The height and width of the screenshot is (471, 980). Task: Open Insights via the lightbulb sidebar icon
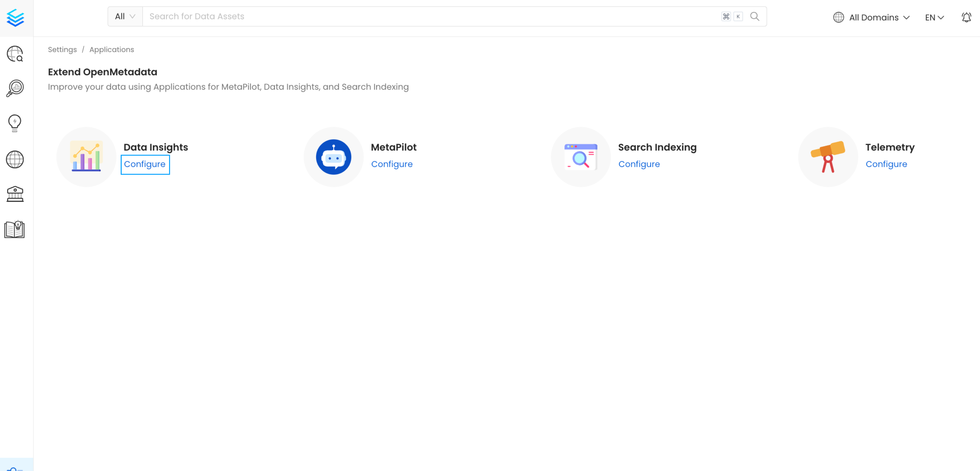pos(15,123)
